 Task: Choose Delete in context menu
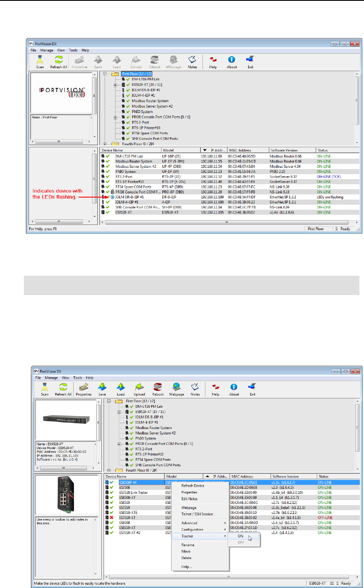200,558
